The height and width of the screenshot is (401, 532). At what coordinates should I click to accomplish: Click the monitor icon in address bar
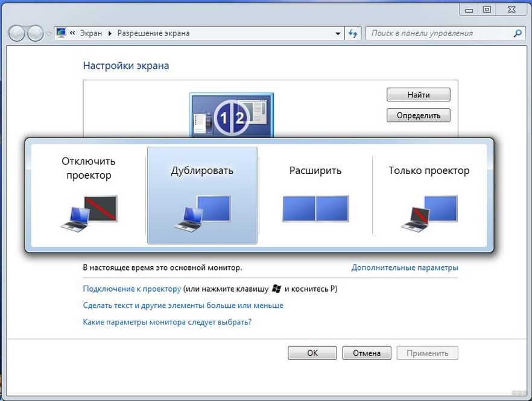pyautogui.click(x=62, y=33)
